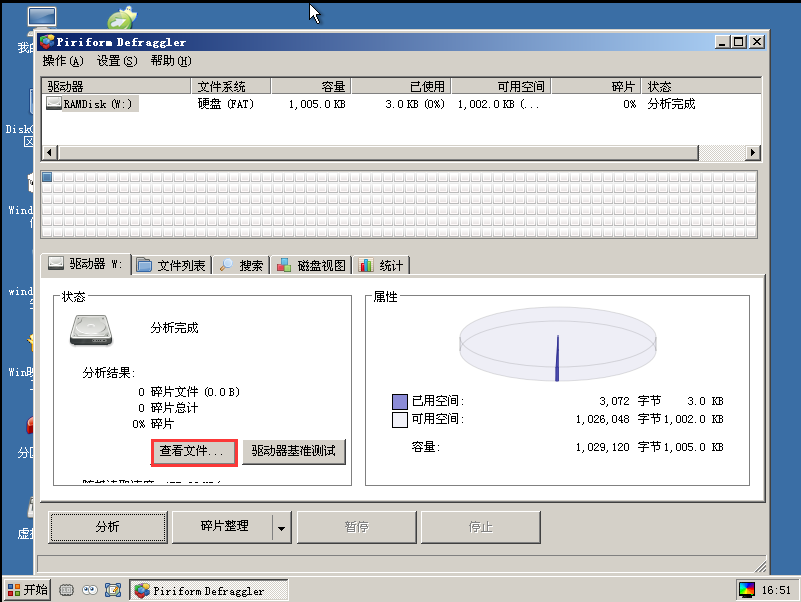Sort by the 驱动器 column header
Screen dimensions: 801x602
point(115,87)
